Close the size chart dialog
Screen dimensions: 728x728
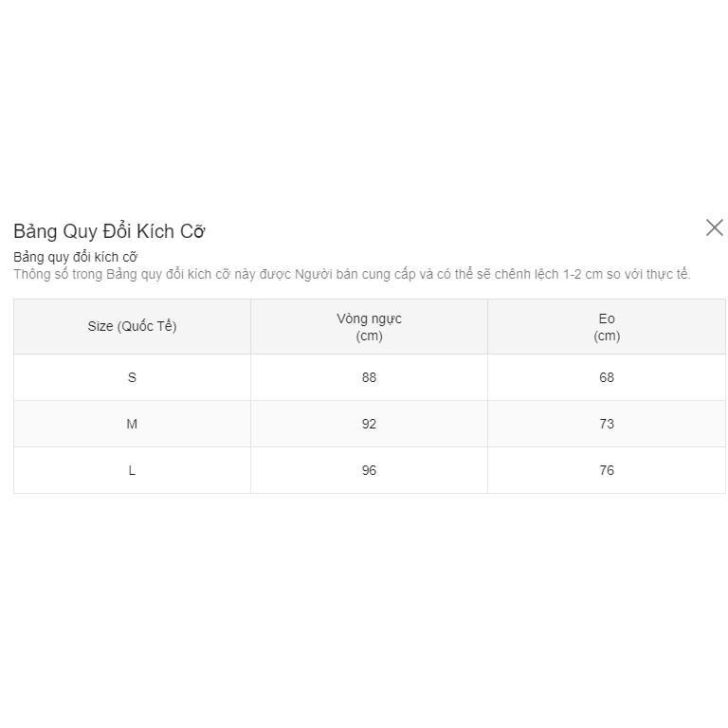[x=714, y=227]
